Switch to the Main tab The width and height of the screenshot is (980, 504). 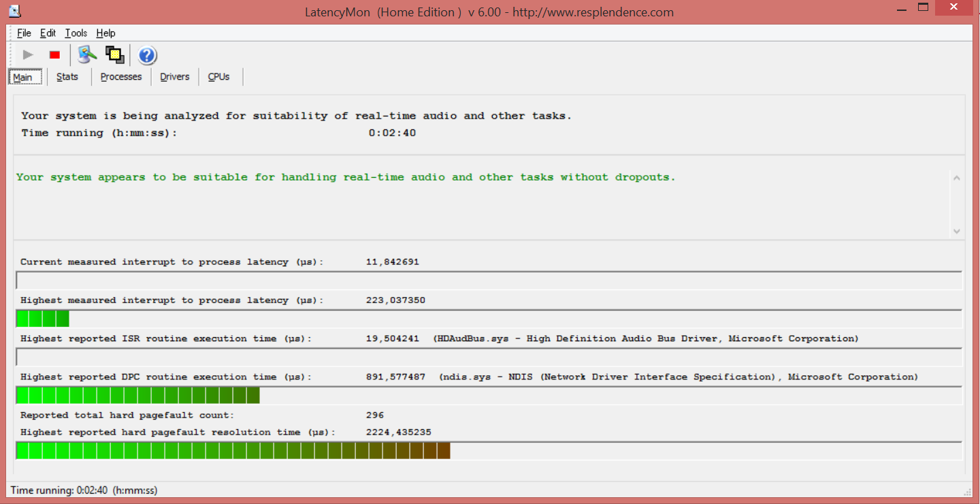(x=24, y=77)
